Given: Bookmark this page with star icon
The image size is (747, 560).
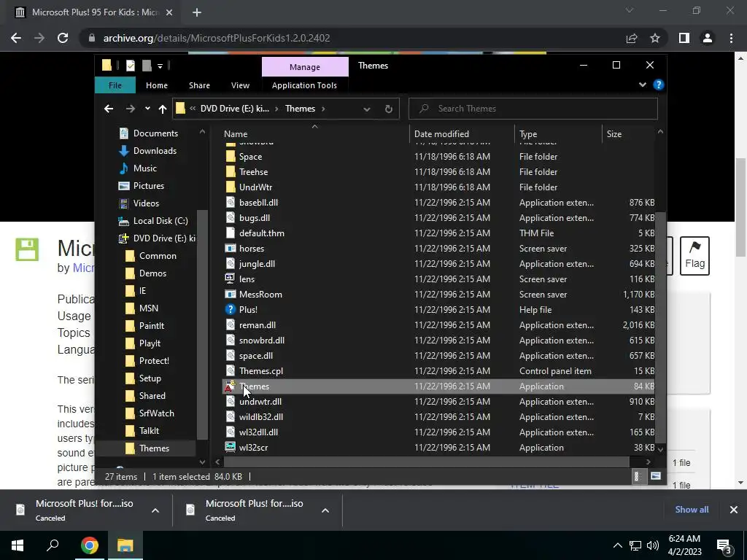Looking at the screenshot, I should (655, 38).
